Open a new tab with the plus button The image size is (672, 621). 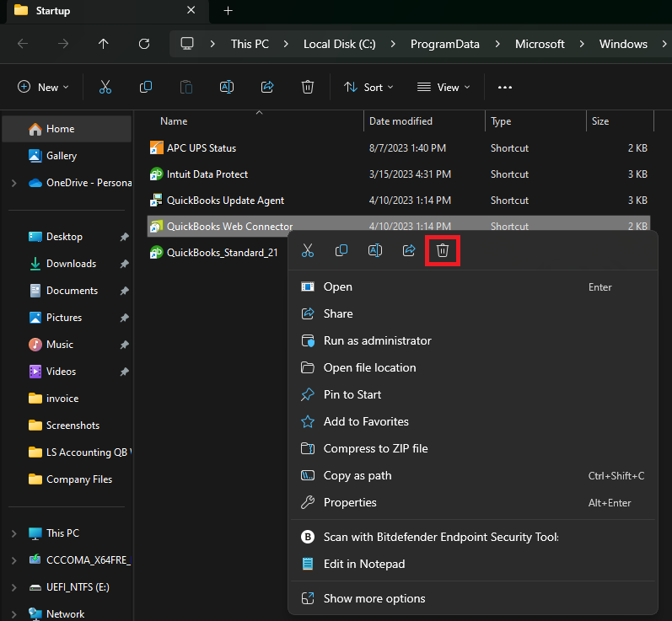[x=228, y=11]
